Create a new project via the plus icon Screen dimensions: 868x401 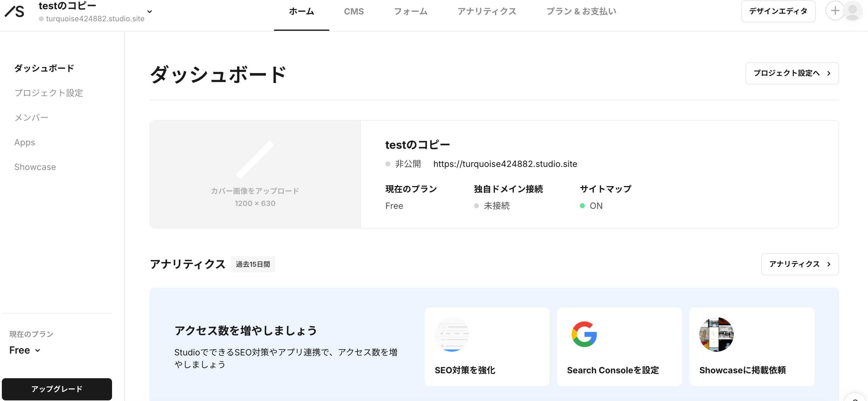point(835,11)
